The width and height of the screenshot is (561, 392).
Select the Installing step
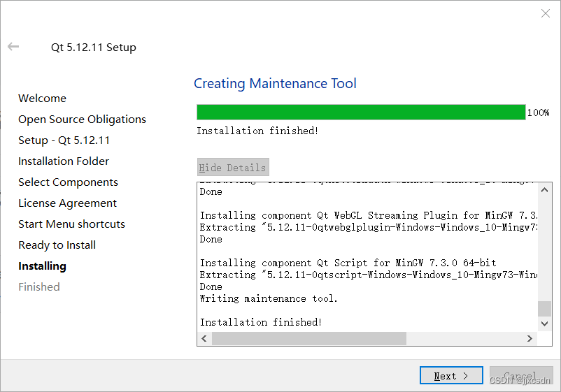[x=42, y=266]
